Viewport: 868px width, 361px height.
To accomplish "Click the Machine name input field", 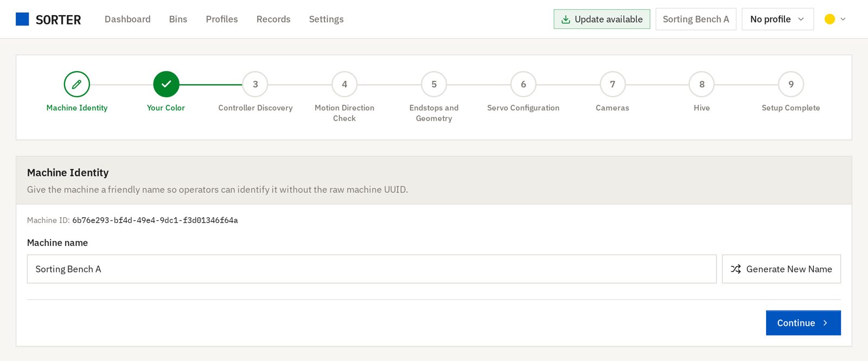I will pos(372,269).
